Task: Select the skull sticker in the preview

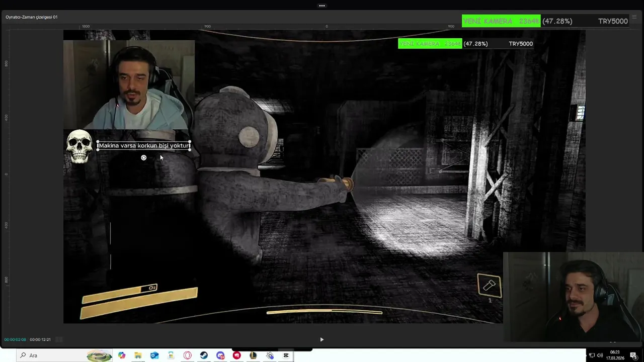Action: coord(79,146)
